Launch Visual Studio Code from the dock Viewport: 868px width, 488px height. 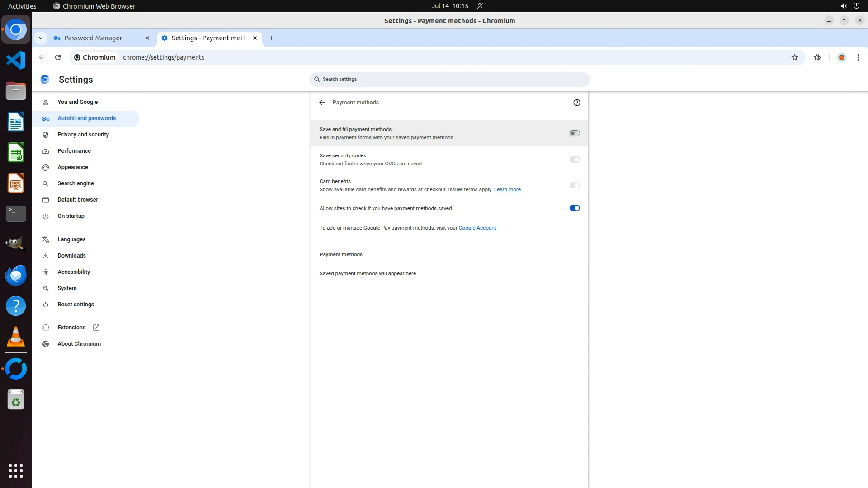(x=16, y=60)
